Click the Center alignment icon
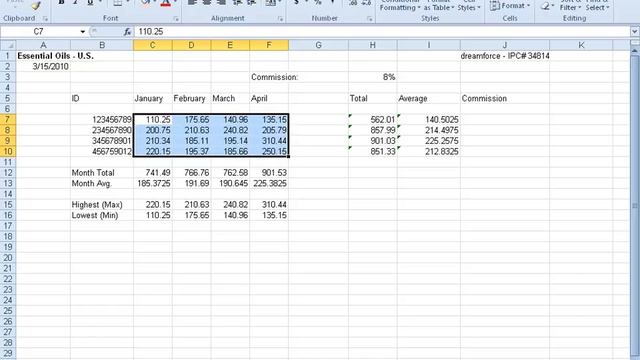This screenshot has width=640, height=360. (207, 3)
